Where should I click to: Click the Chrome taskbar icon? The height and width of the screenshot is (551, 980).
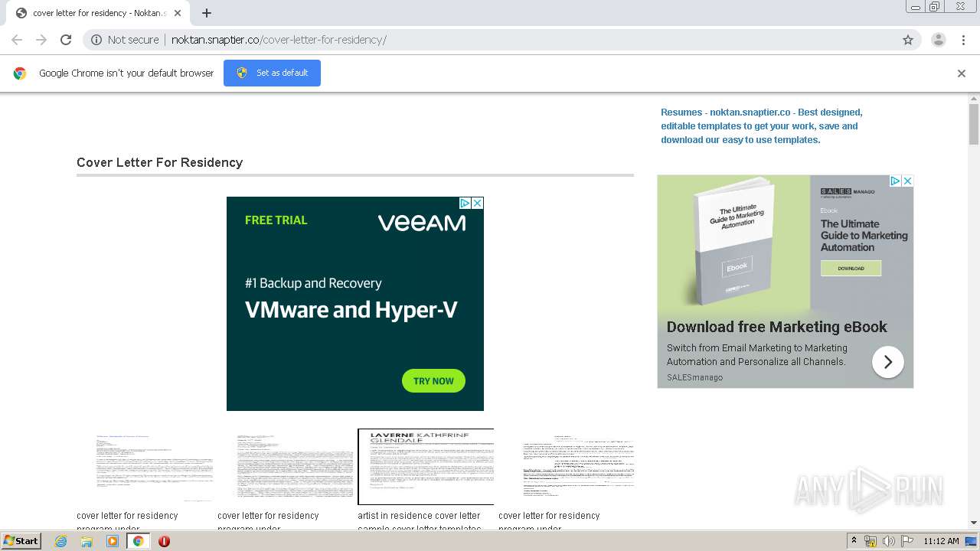(139, 541)
